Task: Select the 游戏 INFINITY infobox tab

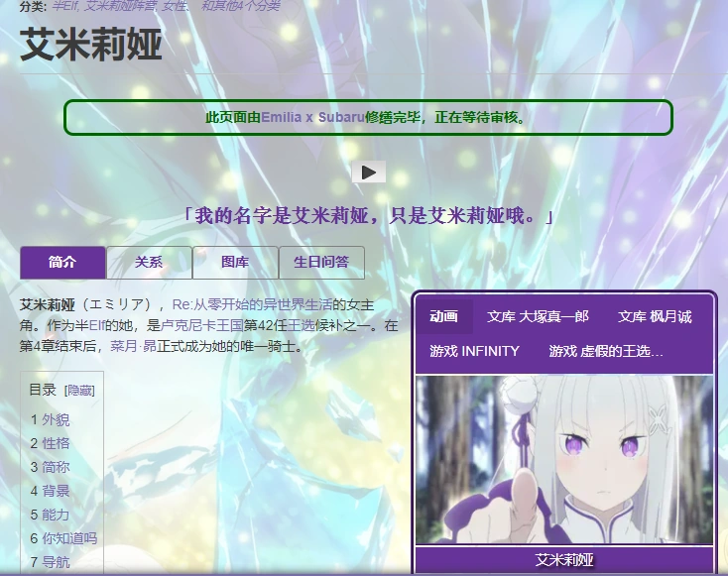Action: tap(474, 351)
